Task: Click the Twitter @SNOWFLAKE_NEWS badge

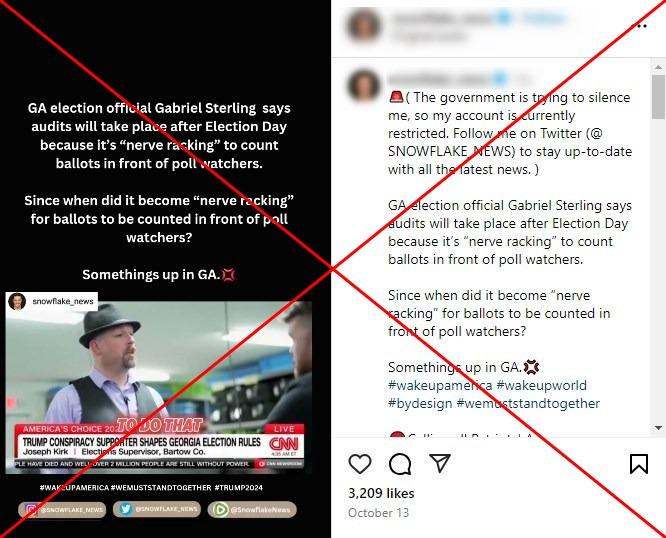Action: pos(157,509)
